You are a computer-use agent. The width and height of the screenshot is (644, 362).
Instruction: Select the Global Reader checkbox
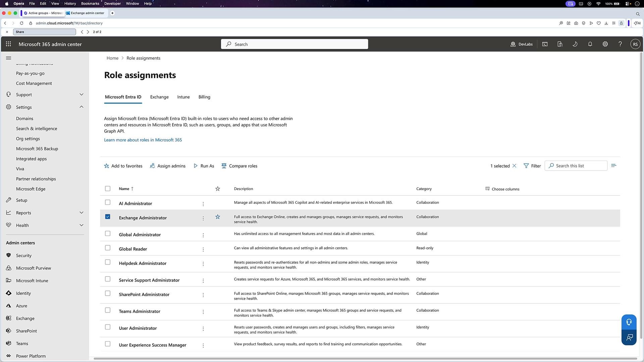pos(108,248)
